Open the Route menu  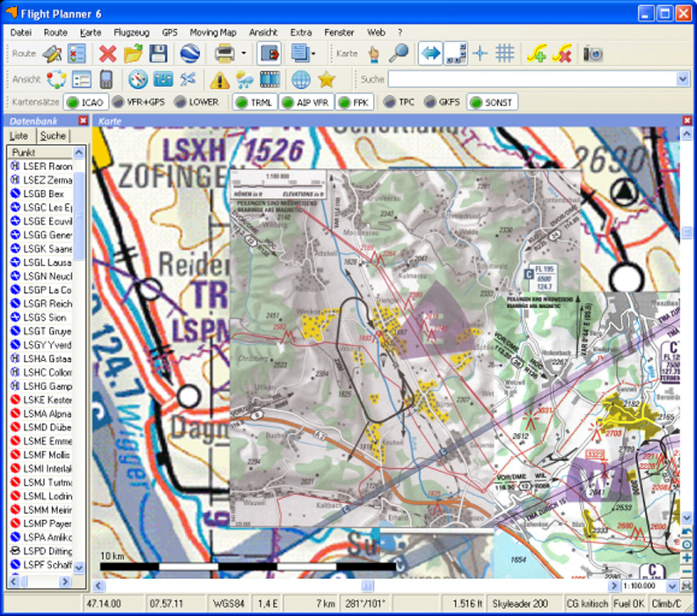point(55,33)
